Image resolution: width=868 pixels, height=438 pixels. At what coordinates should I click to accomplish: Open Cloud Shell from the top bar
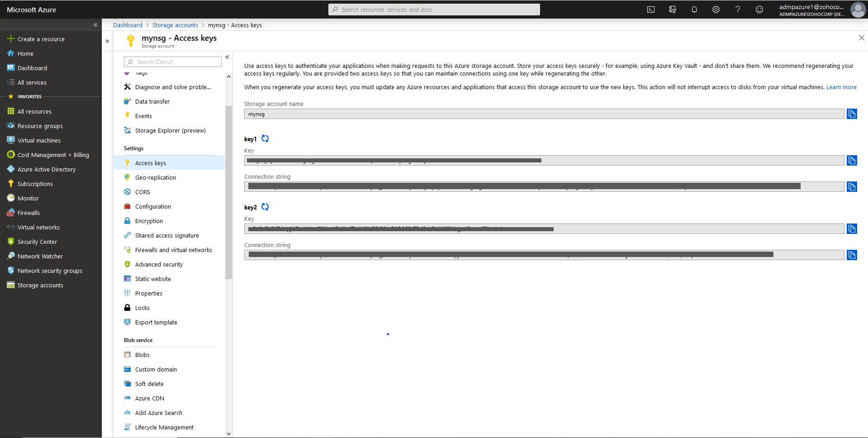(651, 10)
